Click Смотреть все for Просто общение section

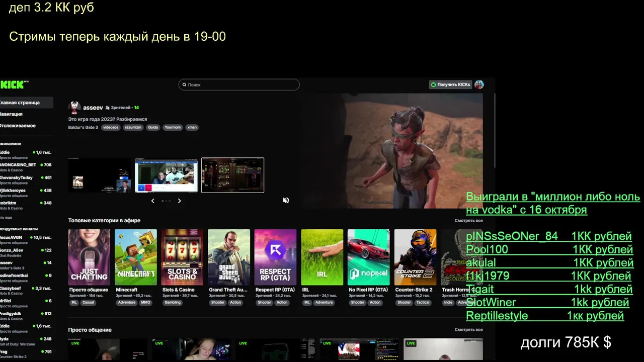tap(468, 330)
